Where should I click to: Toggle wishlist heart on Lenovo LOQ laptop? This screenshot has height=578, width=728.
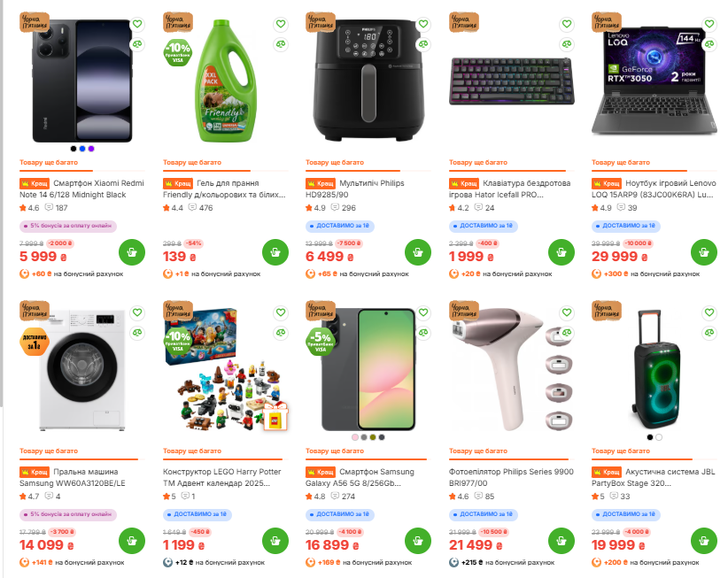[710, 25]
